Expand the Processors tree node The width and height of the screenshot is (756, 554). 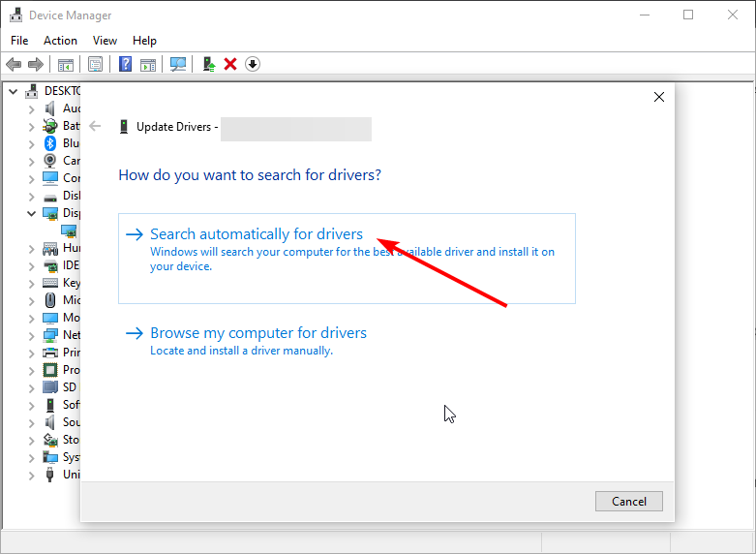point(31,371)
